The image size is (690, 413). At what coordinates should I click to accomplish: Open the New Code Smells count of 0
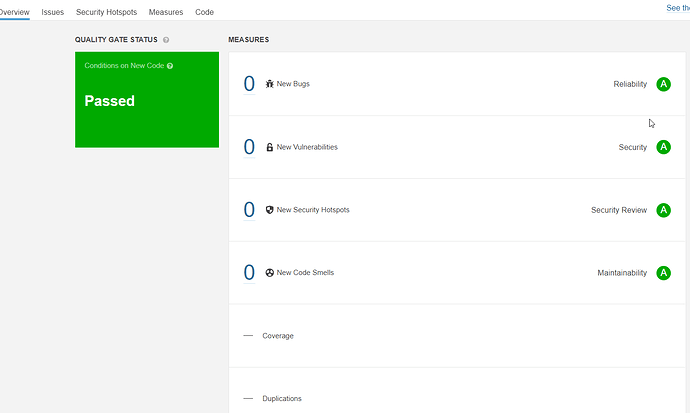click(249, 273)
